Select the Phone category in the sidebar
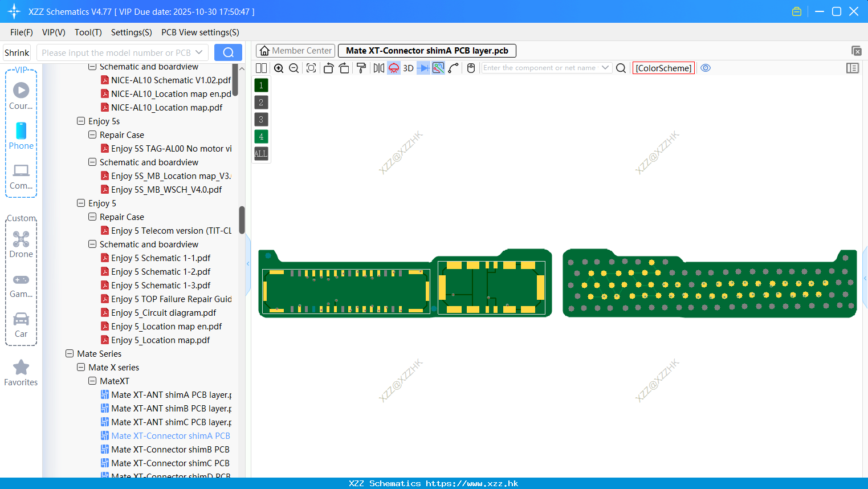The height and width of the screenshot is (489, 868). pos(21,136)
